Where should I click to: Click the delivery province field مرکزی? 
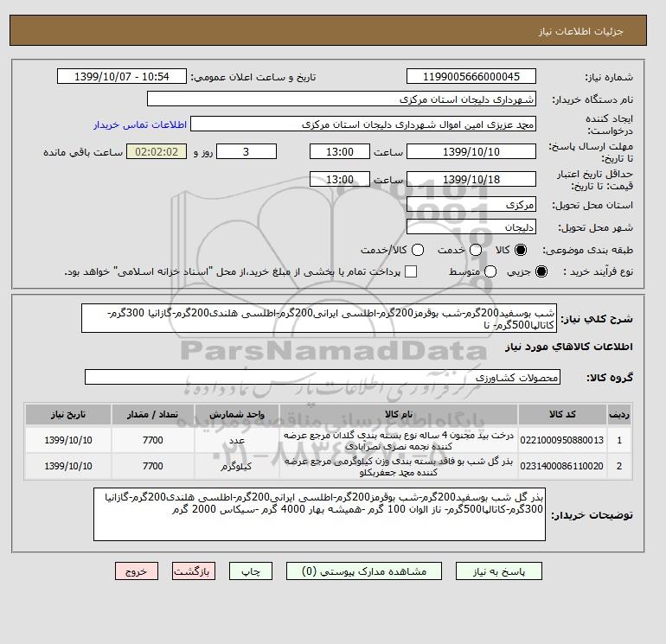[x=471, y=205]
